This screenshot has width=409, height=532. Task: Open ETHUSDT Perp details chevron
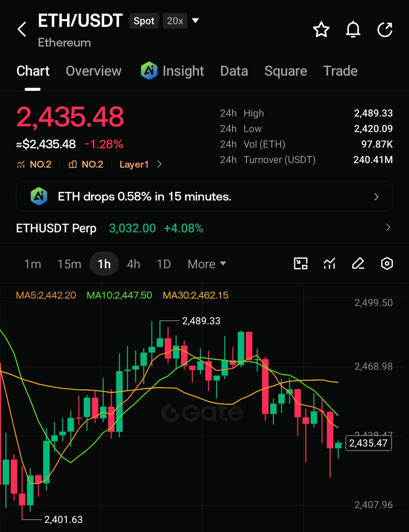388,227
